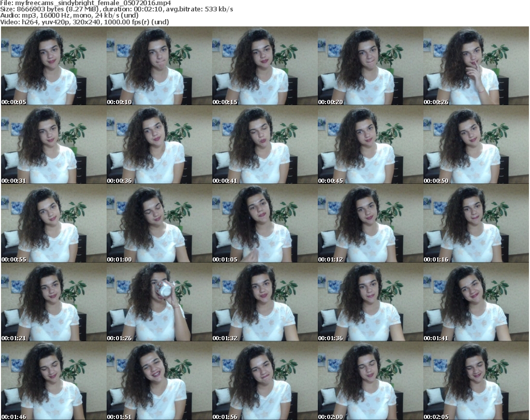Click the file name line in the header
The image size is (530, 420).
tap(85, 3)
